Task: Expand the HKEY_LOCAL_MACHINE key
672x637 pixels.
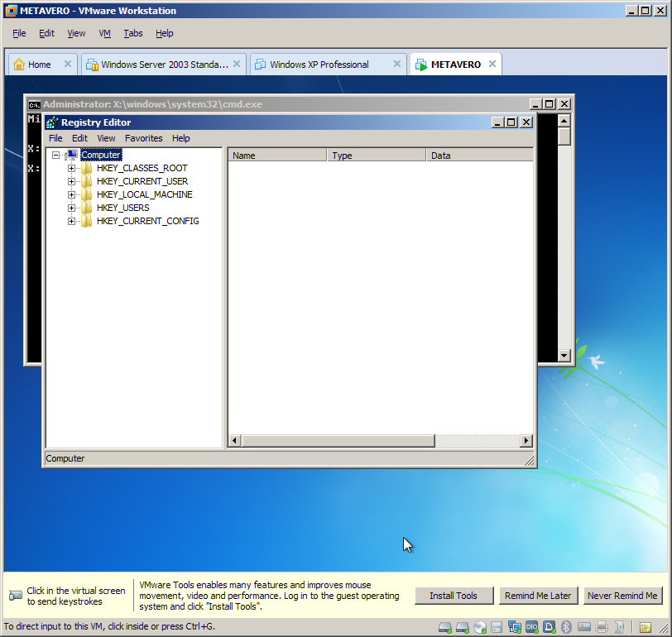Action: tap(71, 195)
